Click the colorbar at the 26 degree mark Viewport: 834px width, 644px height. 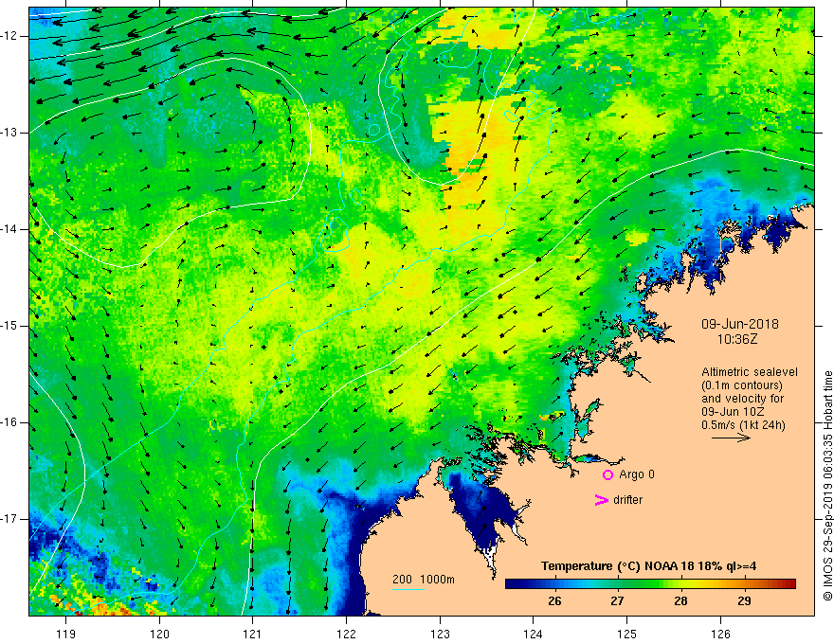(x=554, y=584)
